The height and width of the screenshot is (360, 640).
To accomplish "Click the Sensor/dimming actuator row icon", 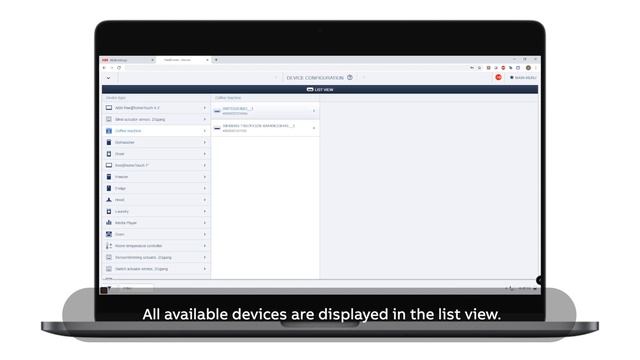I will (109, 258).
